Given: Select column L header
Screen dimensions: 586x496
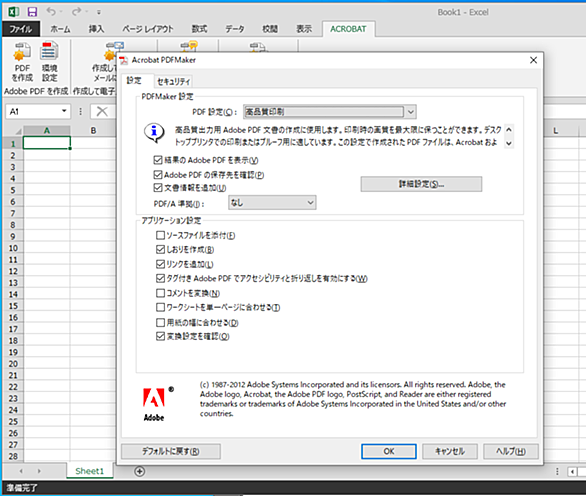Looking at the screenshot, I should click(x=556, y=130).
